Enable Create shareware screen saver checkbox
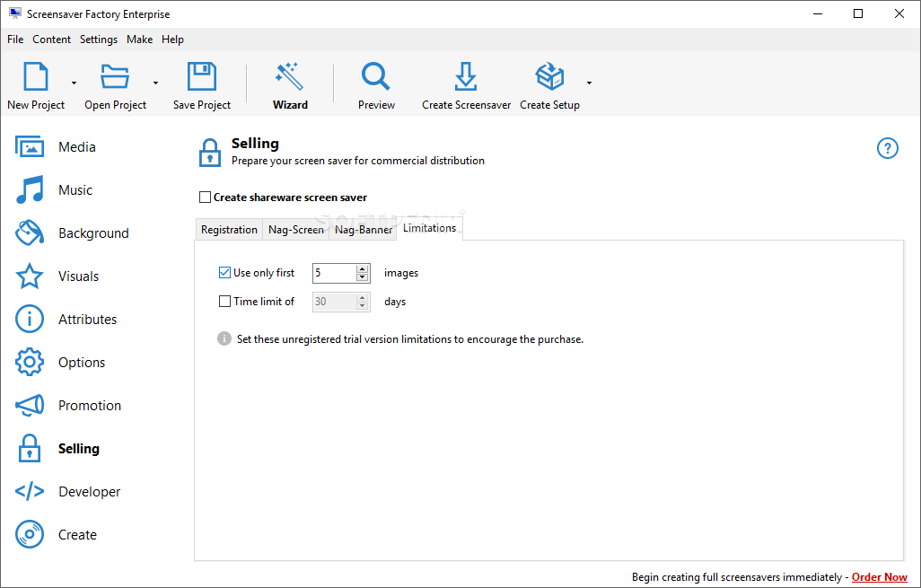This screenshot has height=588, width=921. (205, 197)
